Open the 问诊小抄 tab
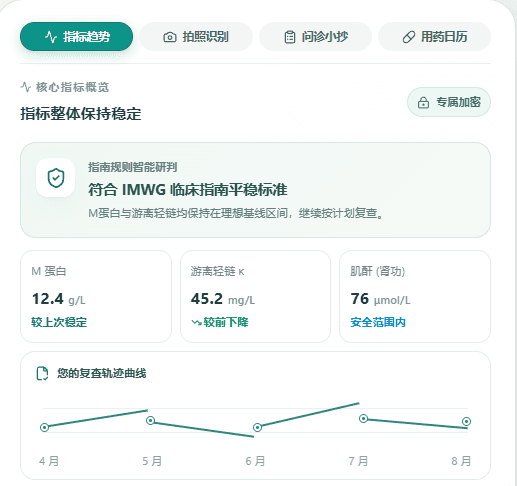 (x=315, y=37)
